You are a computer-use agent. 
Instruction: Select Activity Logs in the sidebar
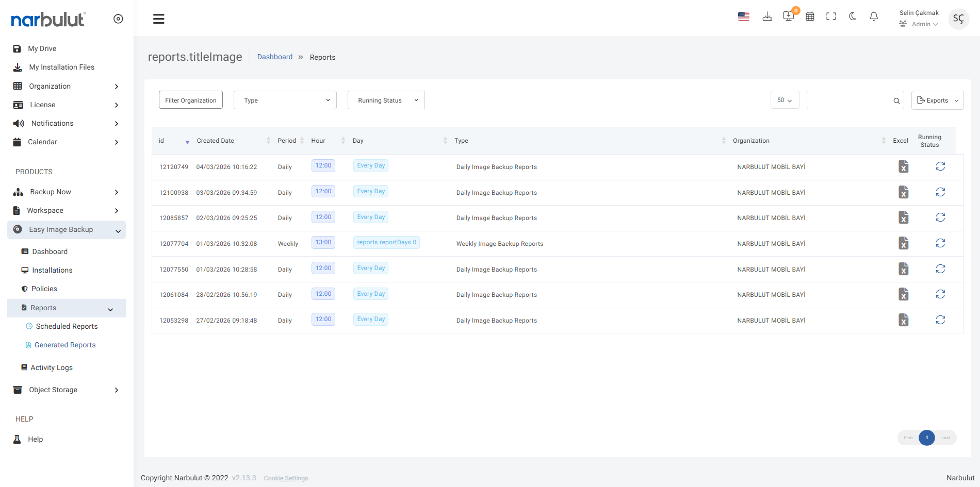point(51,367)
